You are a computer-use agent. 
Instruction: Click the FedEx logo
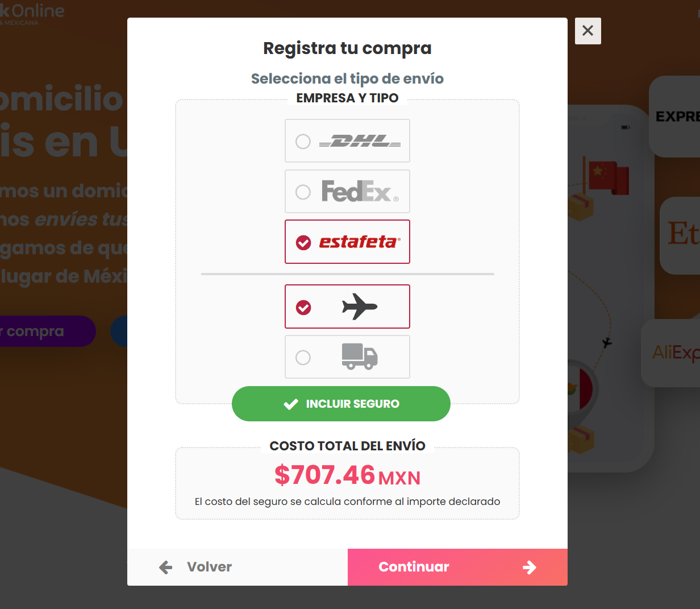(360, 192)
